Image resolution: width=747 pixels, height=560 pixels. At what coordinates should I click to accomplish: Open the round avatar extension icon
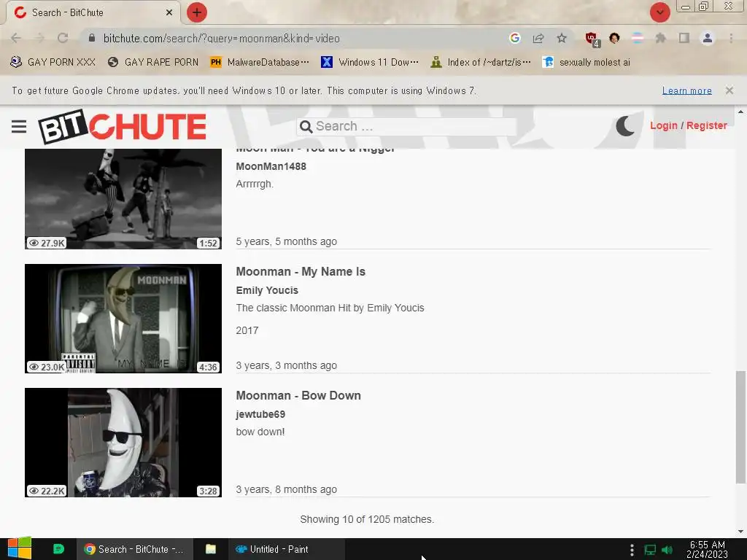(614, 38)
